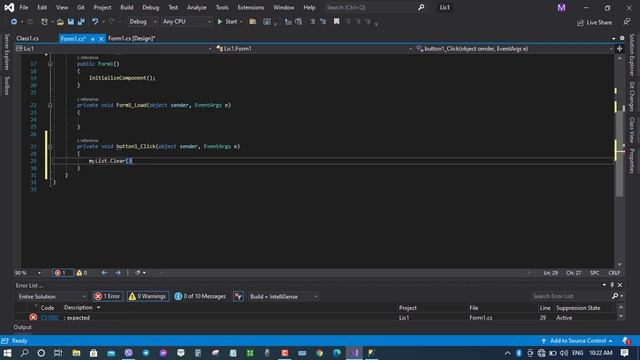Expand the Start button options arrow
The height and width of the screenshot is (360, 640).
click(241, 22)
